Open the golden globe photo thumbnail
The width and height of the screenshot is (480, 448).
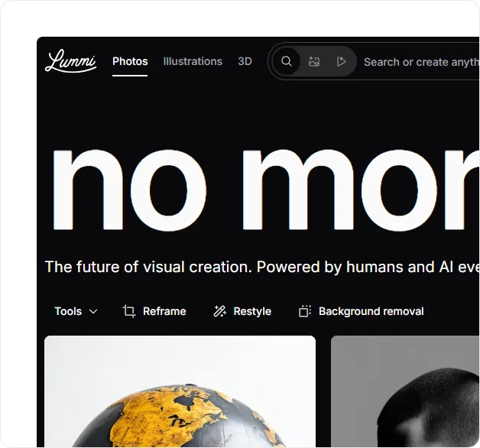(180, 391)
